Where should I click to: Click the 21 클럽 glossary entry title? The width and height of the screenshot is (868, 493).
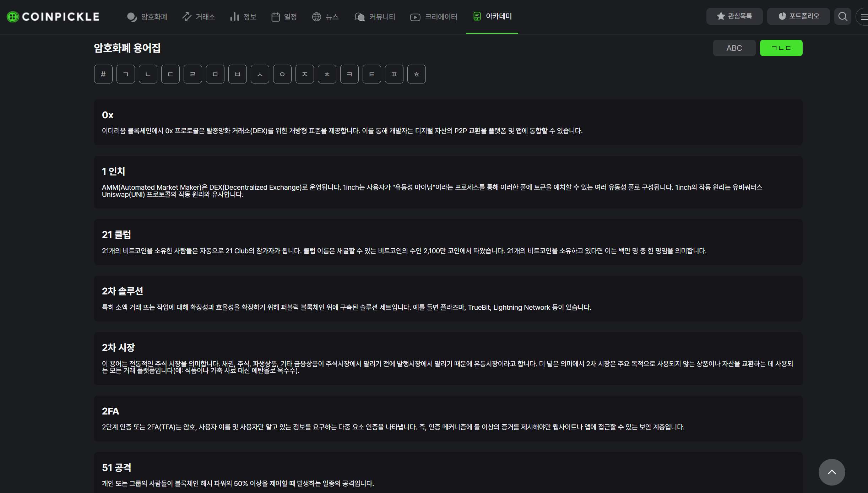116,234
